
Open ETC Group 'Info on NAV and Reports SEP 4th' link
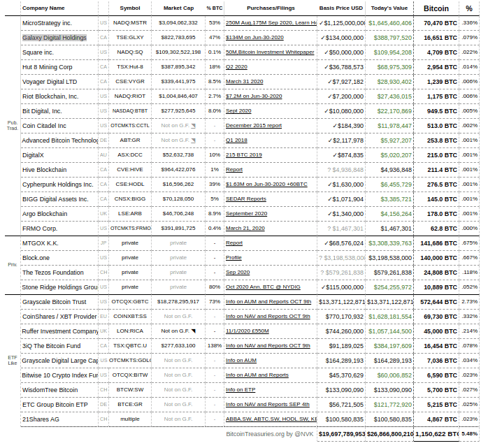pos(267,404)
